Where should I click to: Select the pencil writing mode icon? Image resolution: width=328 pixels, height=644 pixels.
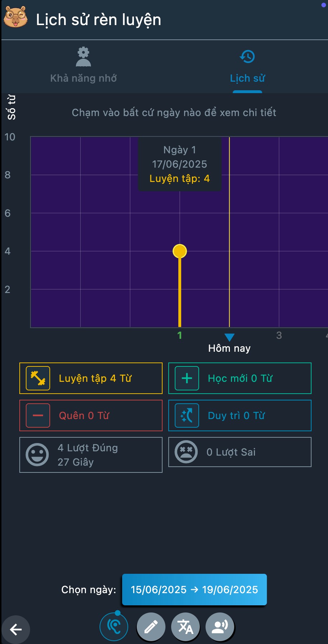coord(151,627)
